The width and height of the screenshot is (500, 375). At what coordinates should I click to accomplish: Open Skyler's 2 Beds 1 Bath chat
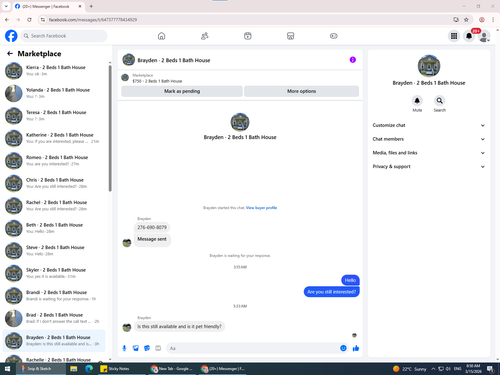click(x=55, y=273)
